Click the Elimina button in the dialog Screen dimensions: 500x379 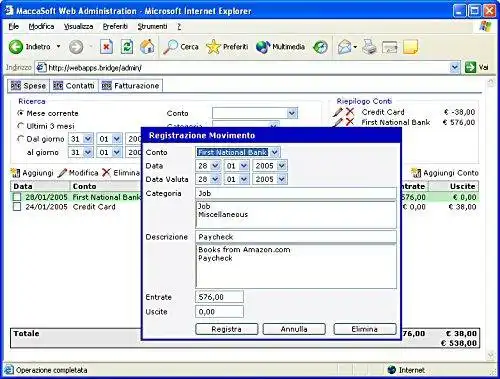365,329
